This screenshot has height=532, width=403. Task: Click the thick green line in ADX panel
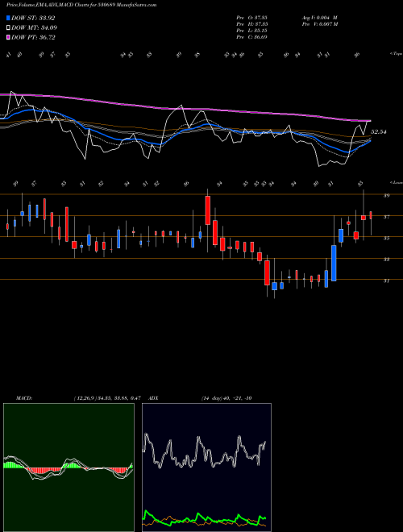(x=204, y=518)
